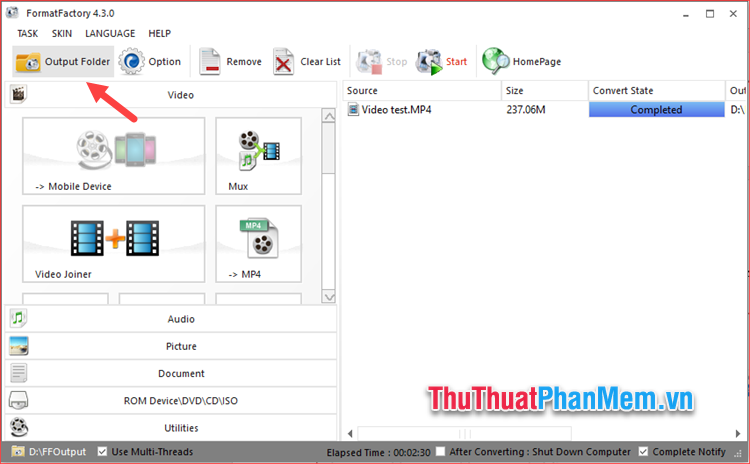The image size is (750, 464).
Task: Choose the Mux tool tile
Action: tap(258, 156)
